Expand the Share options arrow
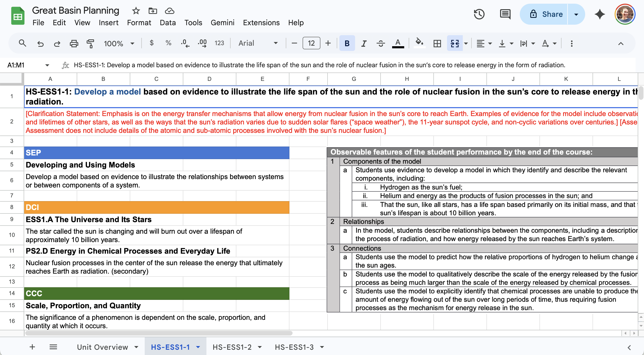644x355 pixels. [x=576, y=14]
